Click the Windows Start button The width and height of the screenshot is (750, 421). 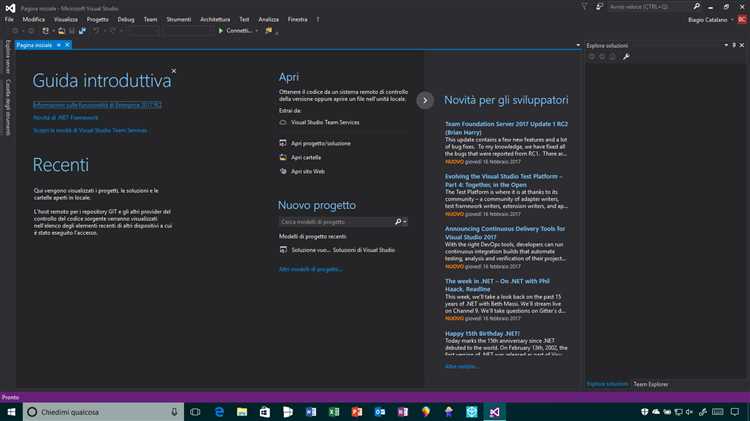coord(11,412)
